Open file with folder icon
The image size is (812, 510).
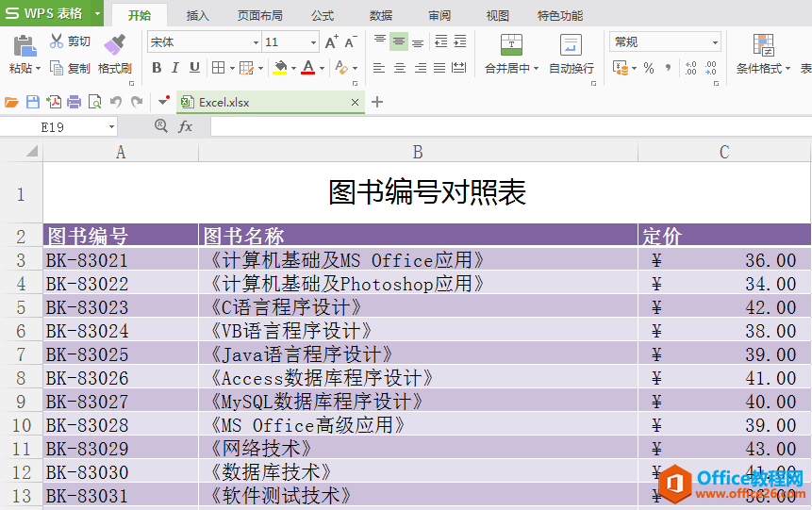click(11, 102)
